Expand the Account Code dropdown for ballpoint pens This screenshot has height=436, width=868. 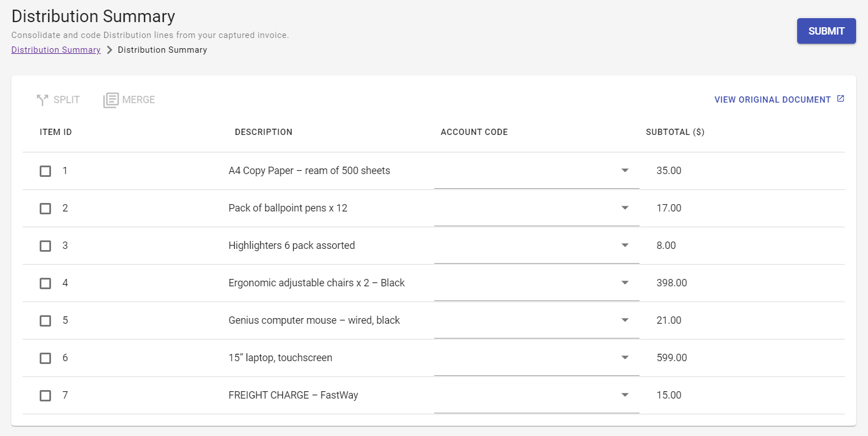click(624, 208)
